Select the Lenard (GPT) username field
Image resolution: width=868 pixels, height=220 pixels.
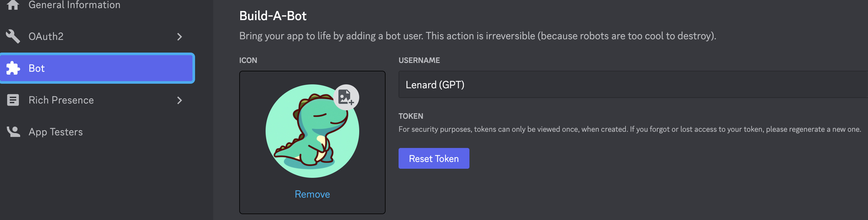573,84
